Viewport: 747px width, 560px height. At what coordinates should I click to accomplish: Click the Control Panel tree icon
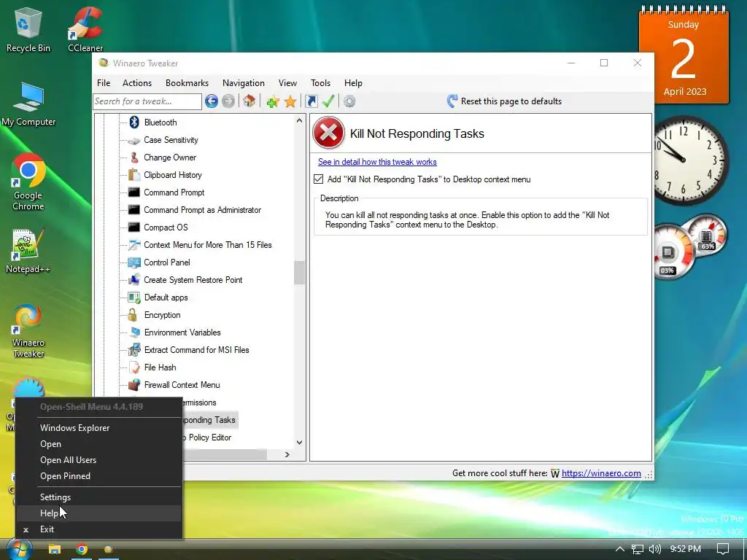coord(134,262)
